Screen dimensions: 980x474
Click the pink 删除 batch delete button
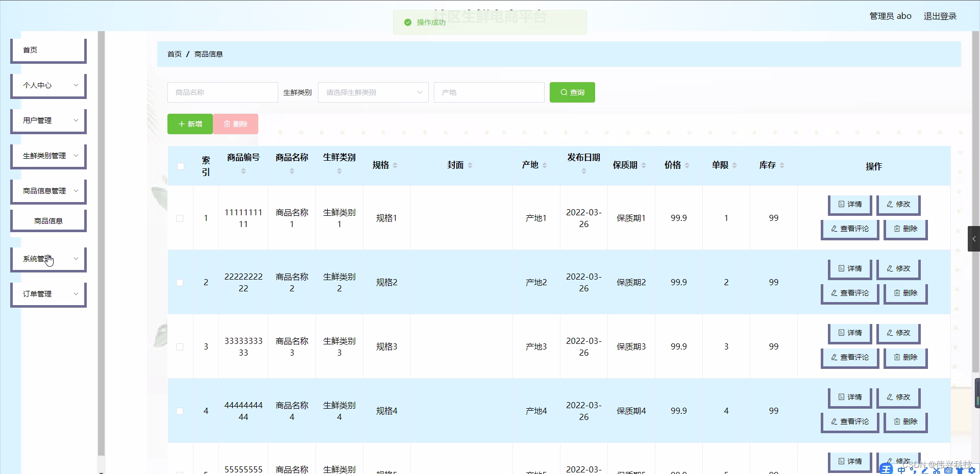[x=236, y=124]
